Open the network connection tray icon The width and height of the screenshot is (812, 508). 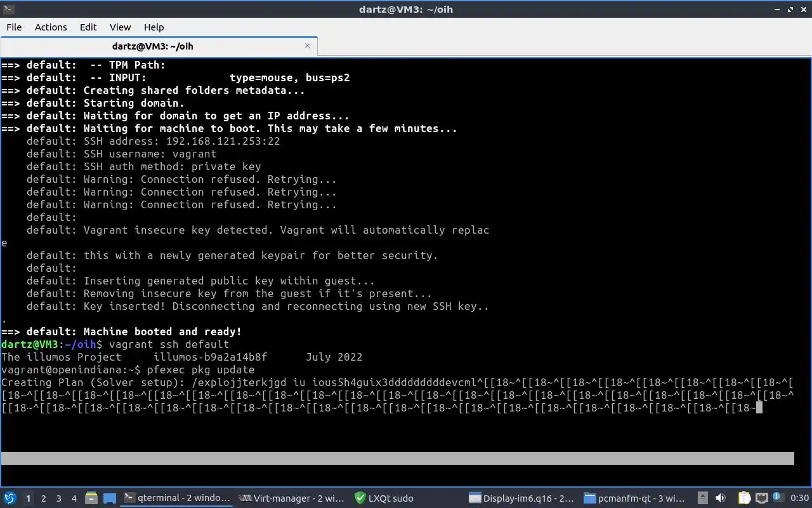point(761,498)
